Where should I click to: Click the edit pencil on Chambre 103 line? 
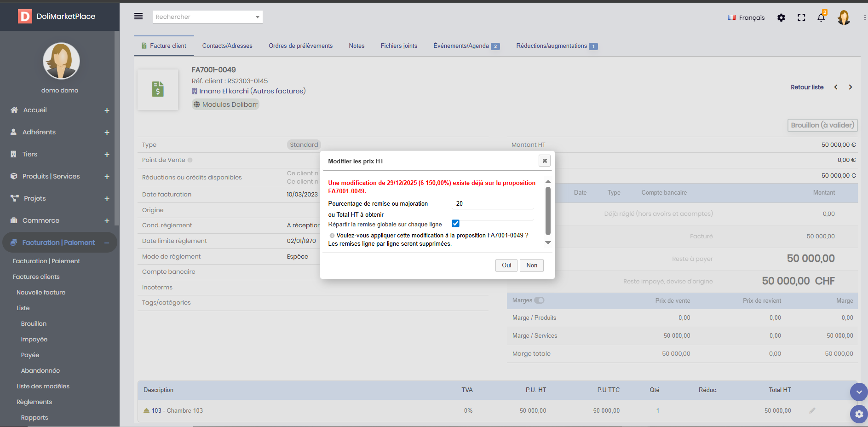pos(812,410)
